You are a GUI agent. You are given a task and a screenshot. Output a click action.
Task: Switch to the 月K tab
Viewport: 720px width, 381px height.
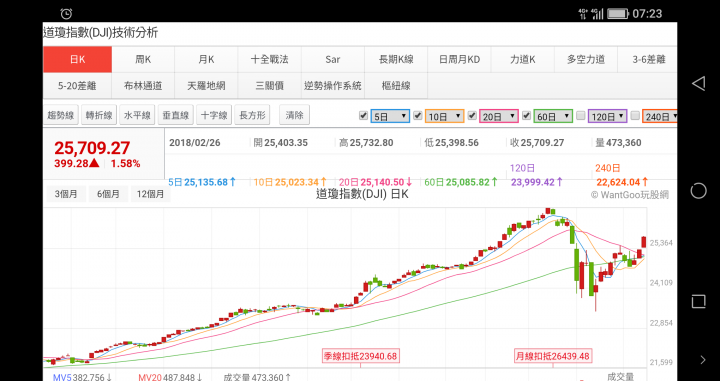(x=206, y=59)
